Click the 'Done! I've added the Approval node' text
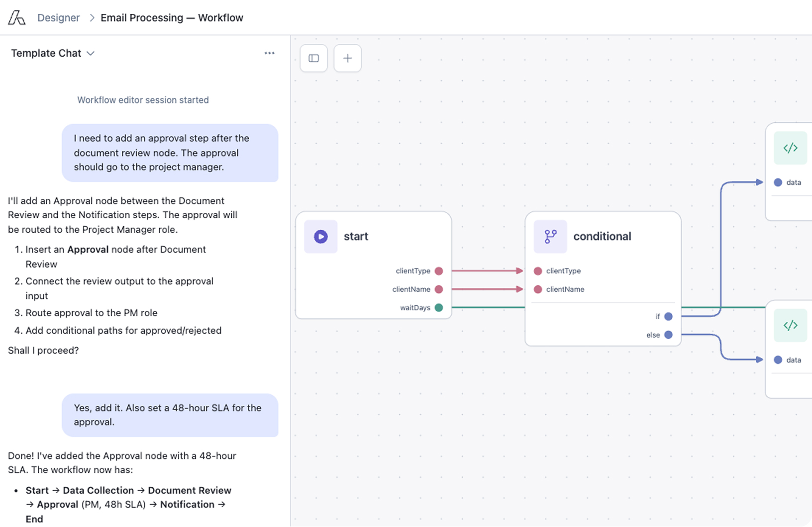Image resolution: width=812 pixels, height=527 pixels. [x=122, y=463]
